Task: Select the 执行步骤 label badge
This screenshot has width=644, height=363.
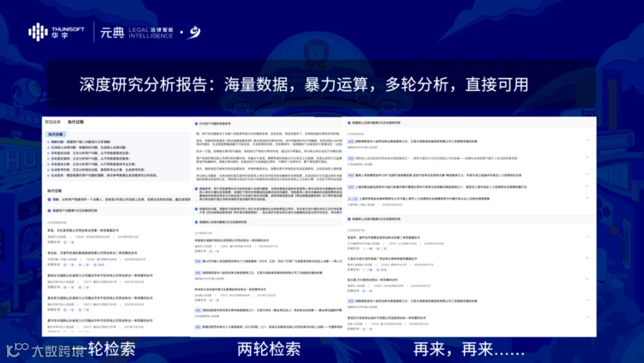Action: click(x=55, y=135)
